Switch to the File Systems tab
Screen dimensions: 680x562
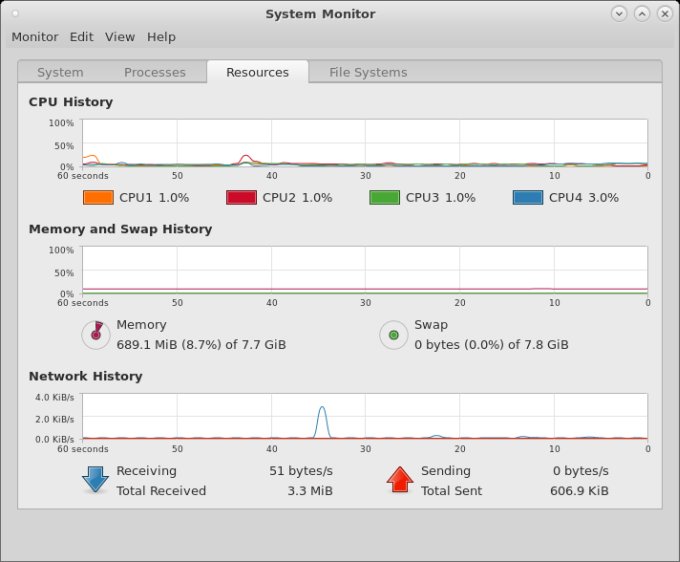368,72
